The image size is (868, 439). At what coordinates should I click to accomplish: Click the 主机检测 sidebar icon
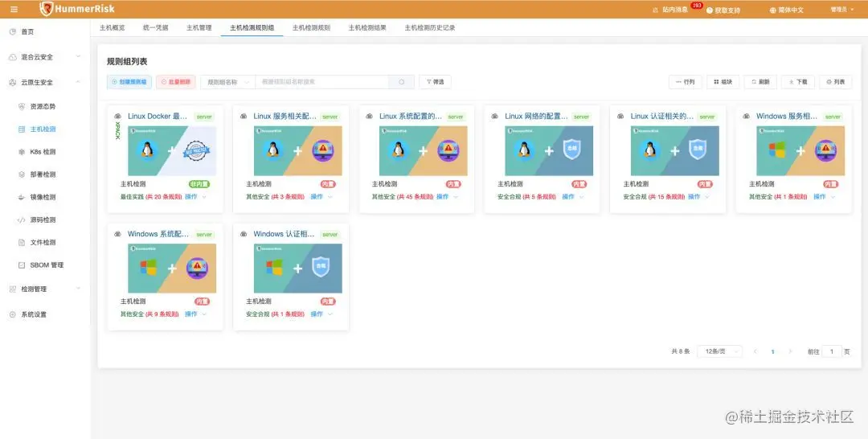coord(22,129)
